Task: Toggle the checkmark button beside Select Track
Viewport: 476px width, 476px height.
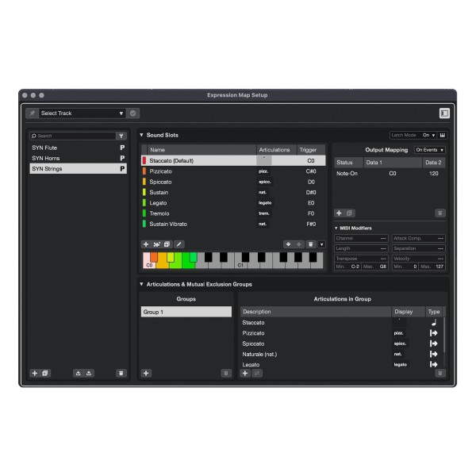Action: [x=133, y=113]
